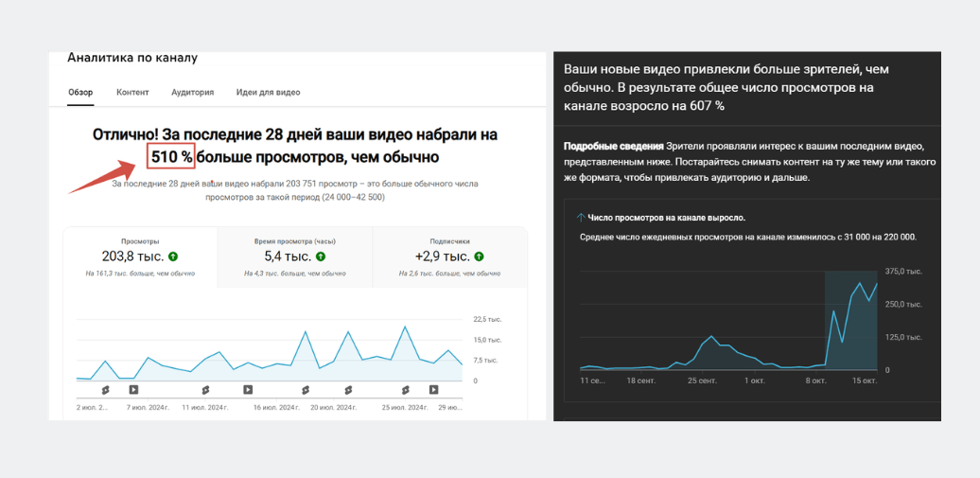The image size is (980, 478).
Task: Click the Shorts marker between 16 июл. and 20 июл.
Action: (306, 390)
